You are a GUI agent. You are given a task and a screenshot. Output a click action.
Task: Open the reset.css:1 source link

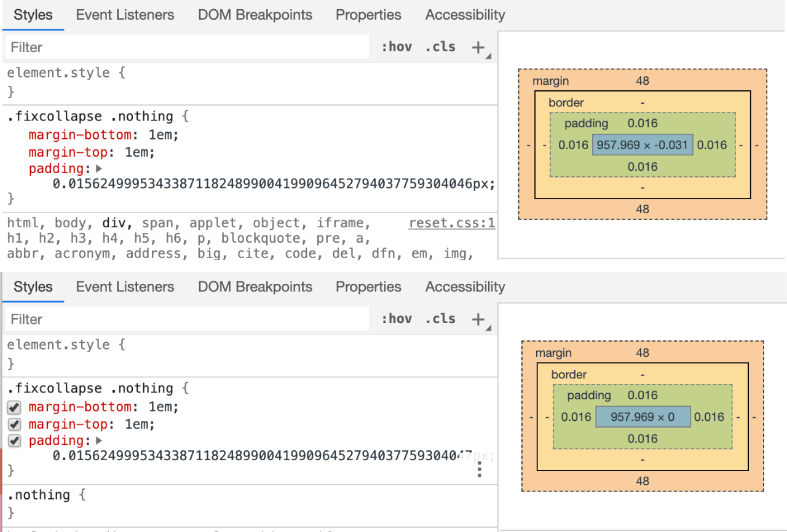click(x=452, y=223)
